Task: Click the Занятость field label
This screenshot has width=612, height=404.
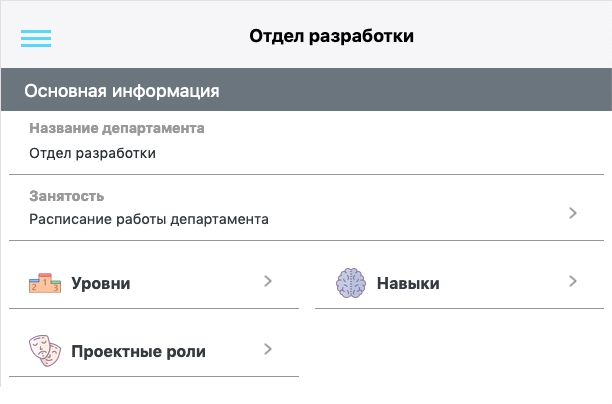Action: [x=67, y=196]
